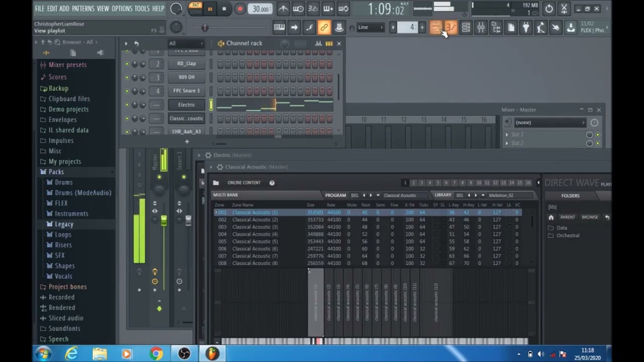Open the Mixer view toolbar icon
644x362 pixels.
pyautogui.click(x=481, y=28)
